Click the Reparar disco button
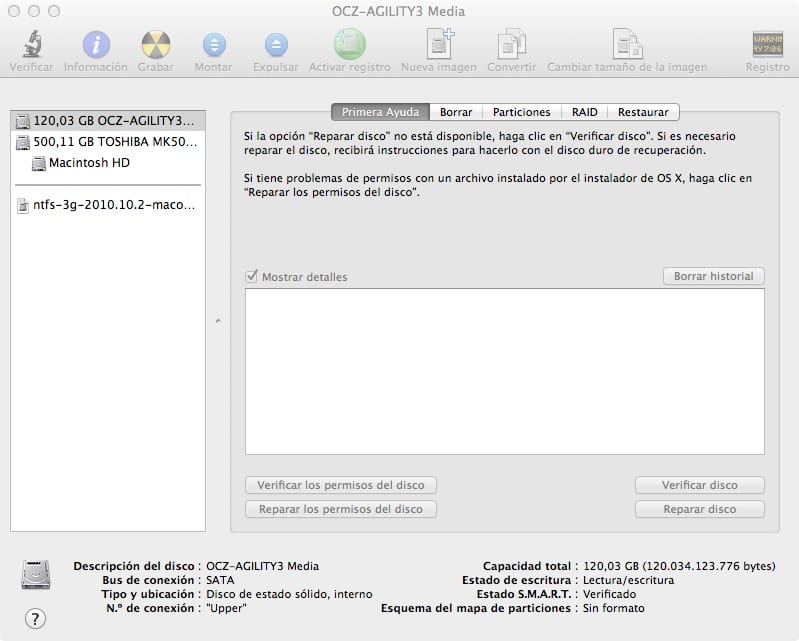Viewport: 799px width, 641px height. (x=699, y=509)
